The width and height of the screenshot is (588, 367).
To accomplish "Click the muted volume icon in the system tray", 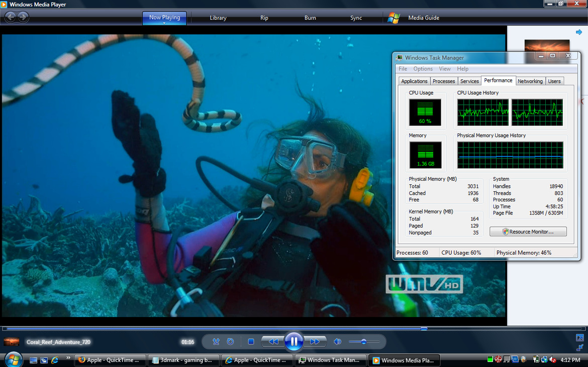I will pos(553,360).
